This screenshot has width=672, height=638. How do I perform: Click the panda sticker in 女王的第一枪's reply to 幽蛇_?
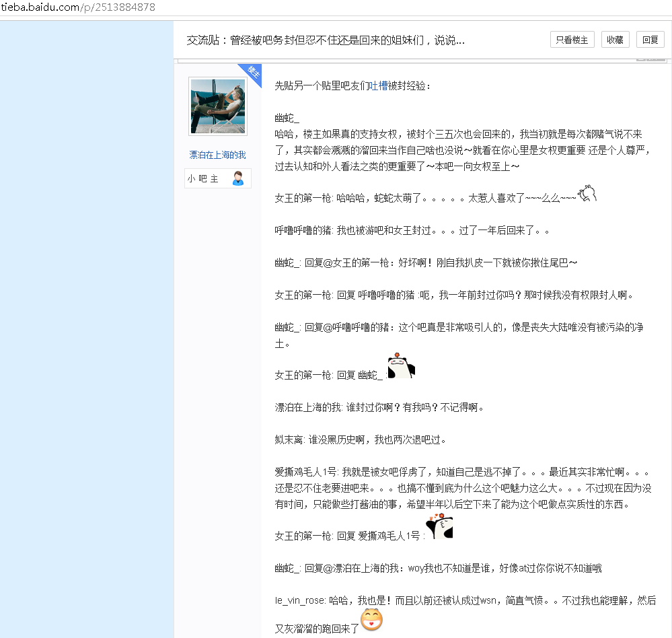click(402, 366)
